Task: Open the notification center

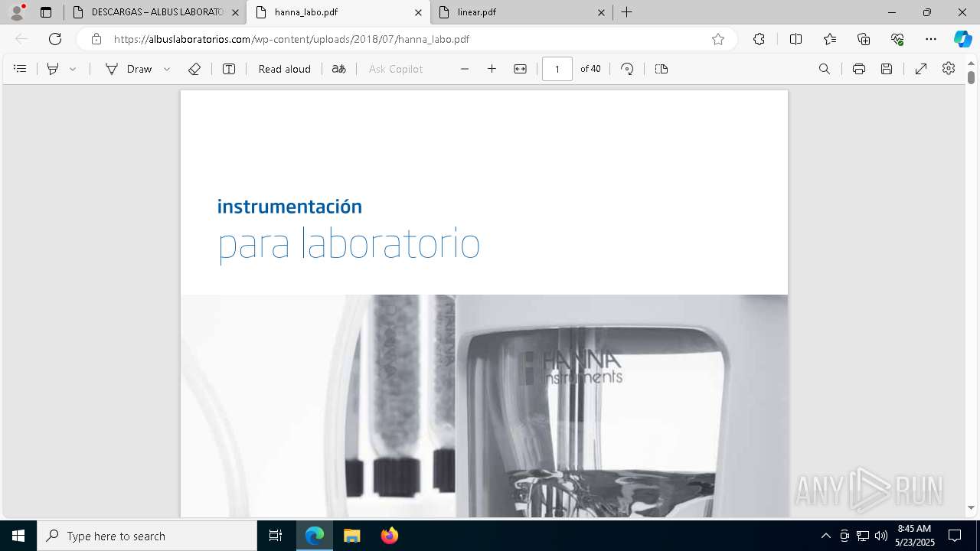Action: tap(955, 536)
